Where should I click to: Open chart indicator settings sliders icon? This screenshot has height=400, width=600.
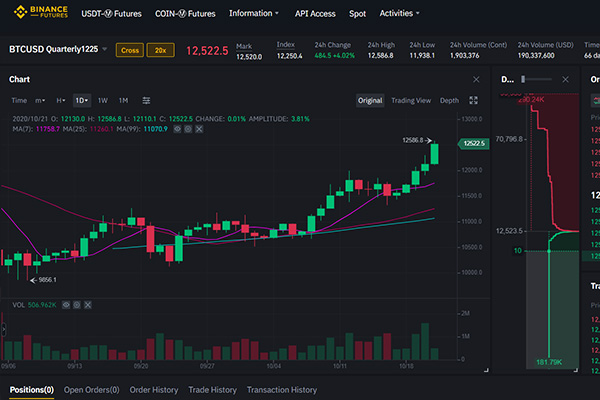(x=146, y=100)
